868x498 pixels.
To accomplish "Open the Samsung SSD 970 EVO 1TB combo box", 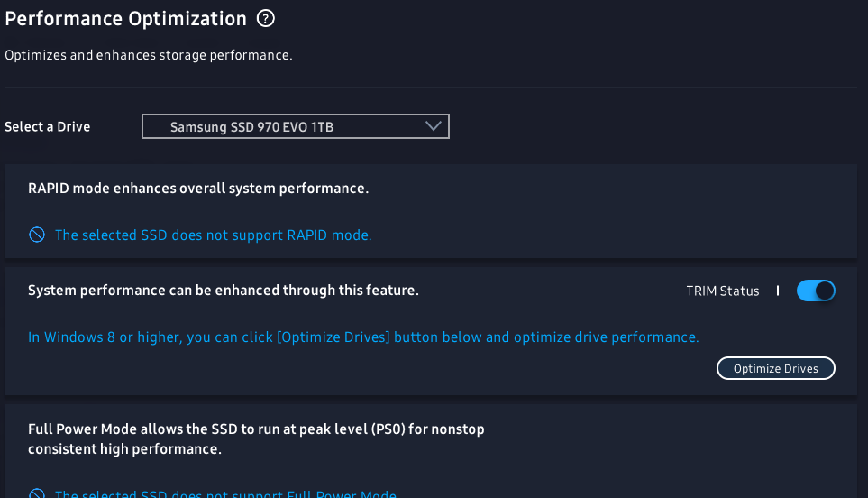I will click(x=296, y=126).
